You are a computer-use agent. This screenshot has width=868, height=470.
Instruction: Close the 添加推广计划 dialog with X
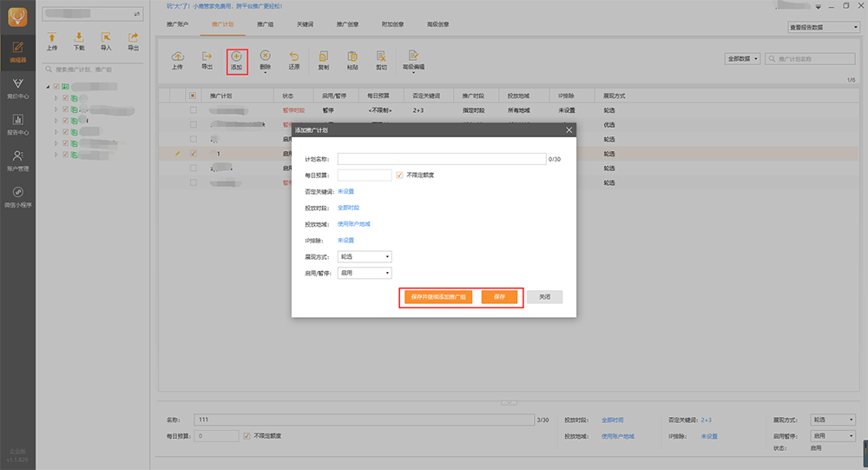pyautogui.click(x=569, y=129)
